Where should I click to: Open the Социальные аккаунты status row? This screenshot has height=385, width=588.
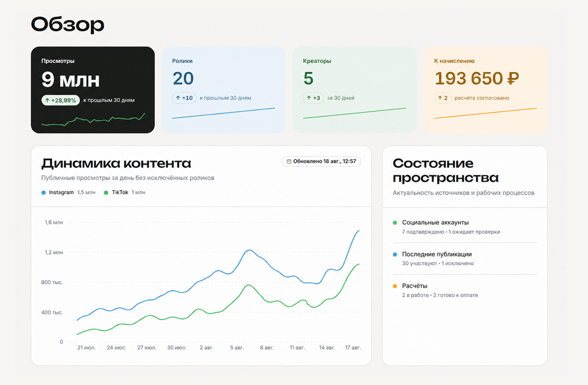465,227
